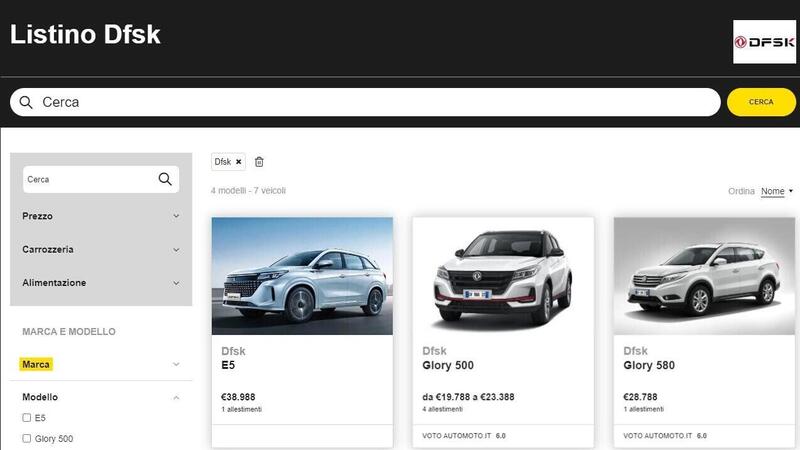Click '1 allestimenti' under Glory 580

coord(643,409)
